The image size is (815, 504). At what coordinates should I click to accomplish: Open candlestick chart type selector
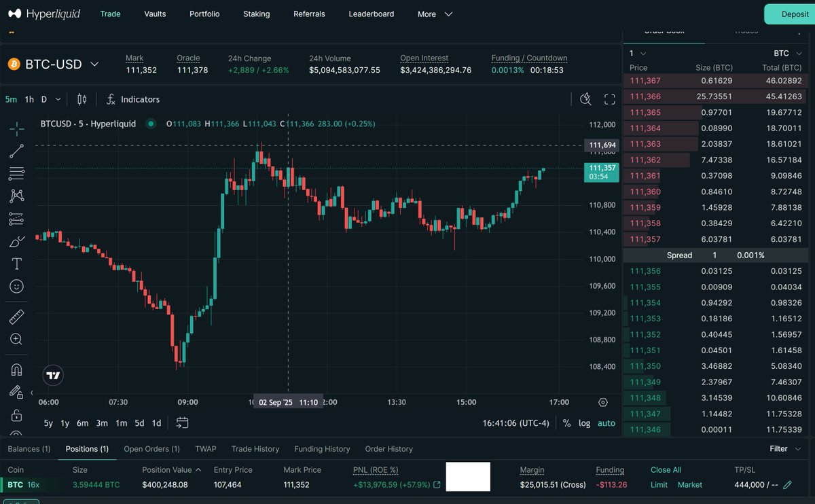pos(82,99)
